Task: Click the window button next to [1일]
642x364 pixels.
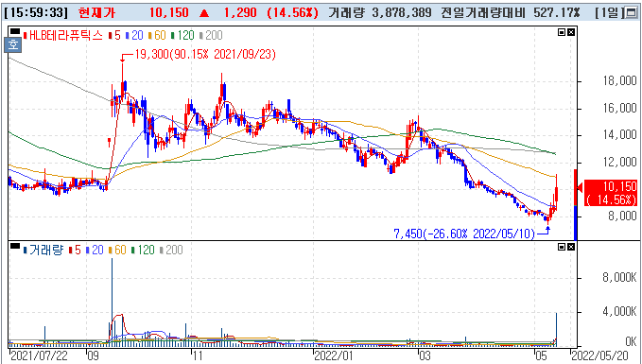Action: [x=631, y=12]
